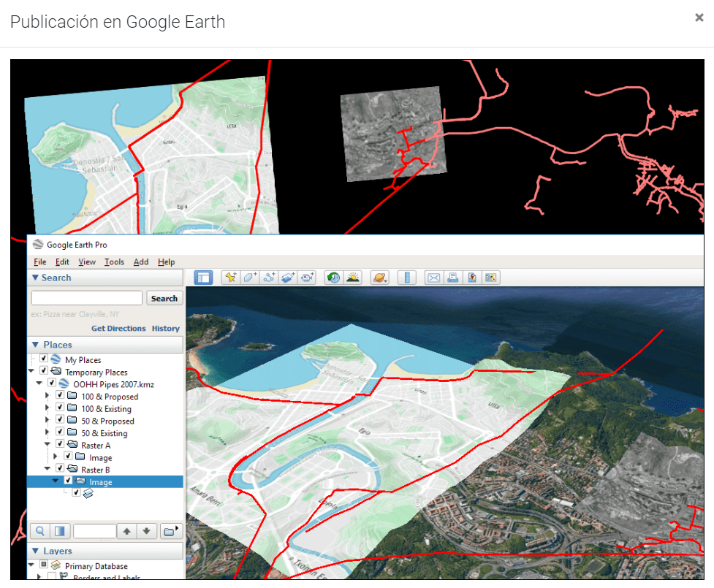Add a polygon using the toolbar

click(x=250, y=277)
